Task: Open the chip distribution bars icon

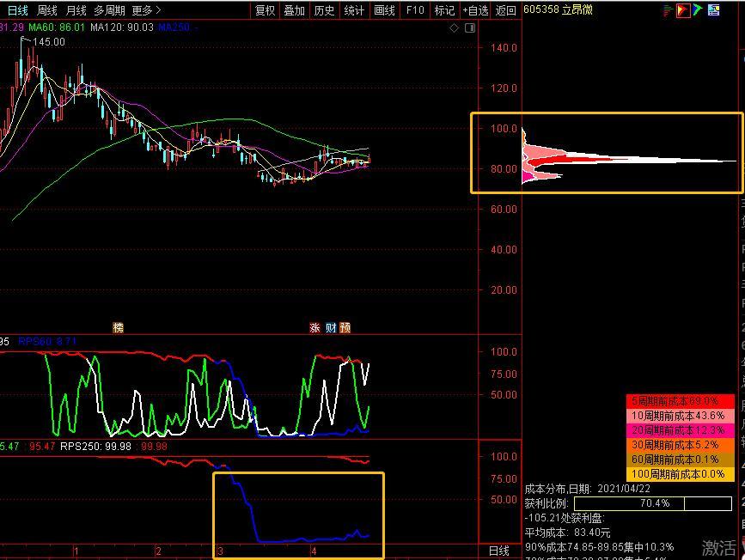Action: (x=668, y=10)
